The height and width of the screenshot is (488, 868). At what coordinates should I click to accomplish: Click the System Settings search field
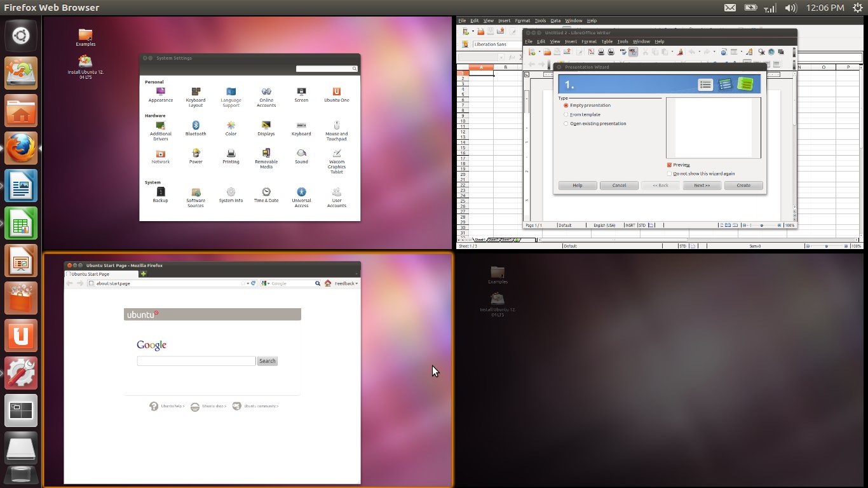click(327, 69)
